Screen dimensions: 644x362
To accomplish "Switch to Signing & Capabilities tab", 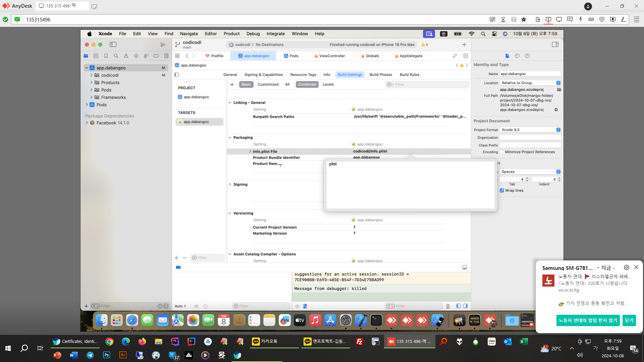I will coord(264,75).
